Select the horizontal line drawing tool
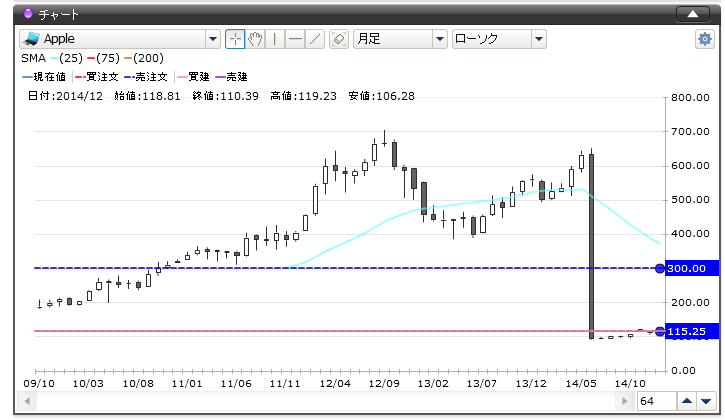 [x=294, y=39]
